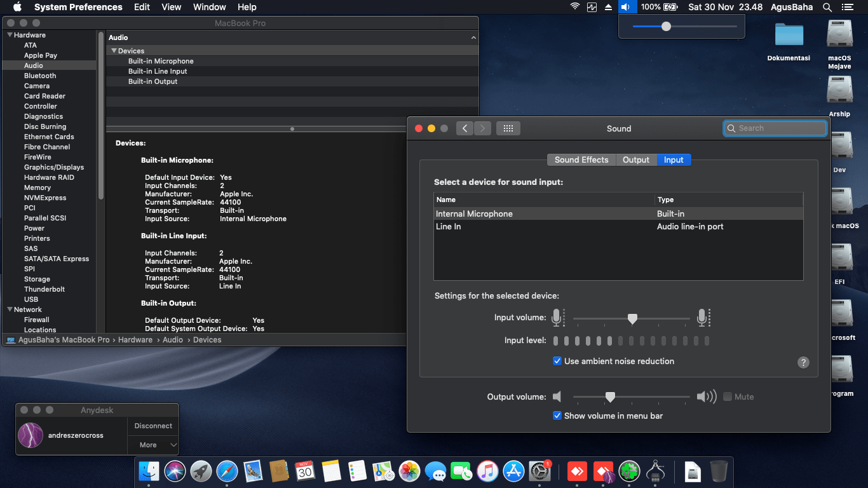868x488 pixels.
Task: Switch to the Output tab
Action: click(x=636, y=160)
